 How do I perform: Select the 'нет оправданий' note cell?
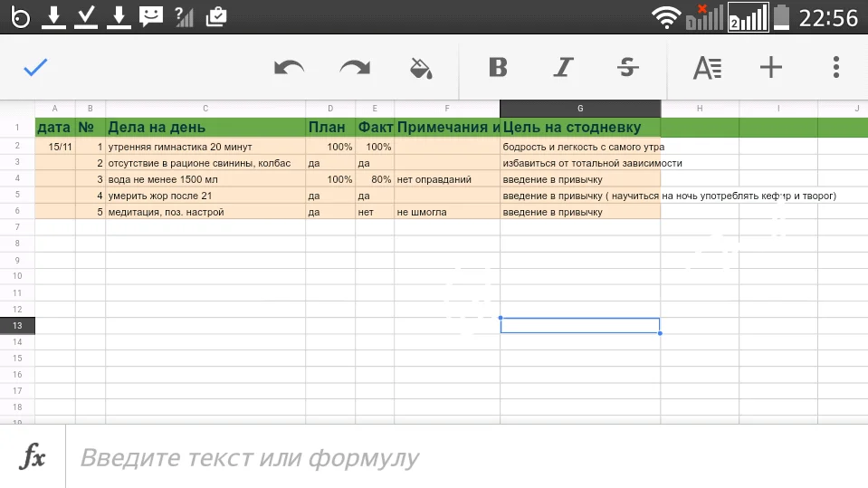point(447,179)
